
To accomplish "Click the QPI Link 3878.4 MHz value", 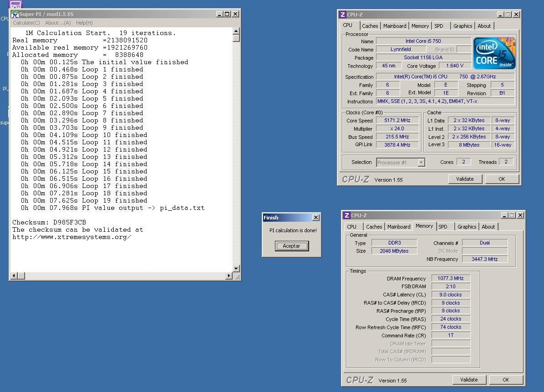I will pyautogui.click(x=397, y=145).
